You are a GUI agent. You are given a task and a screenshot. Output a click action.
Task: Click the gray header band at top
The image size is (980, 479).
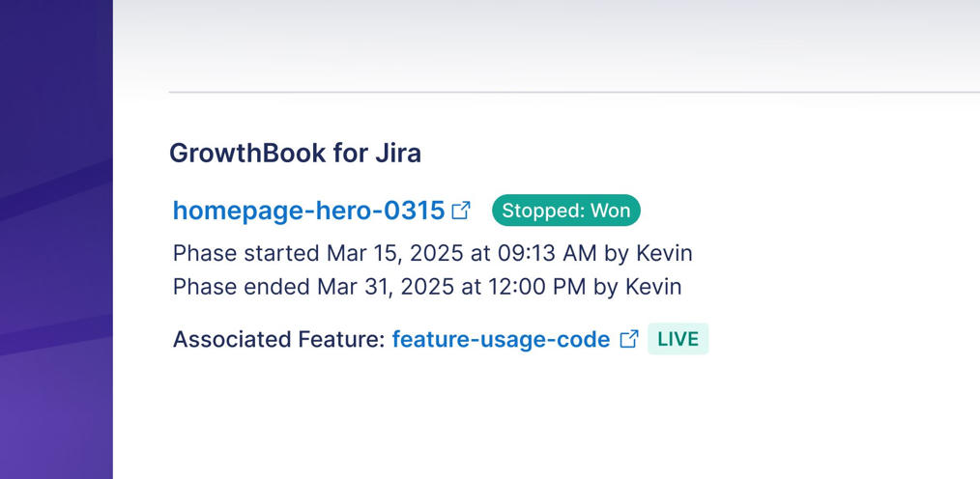point(546,43)
